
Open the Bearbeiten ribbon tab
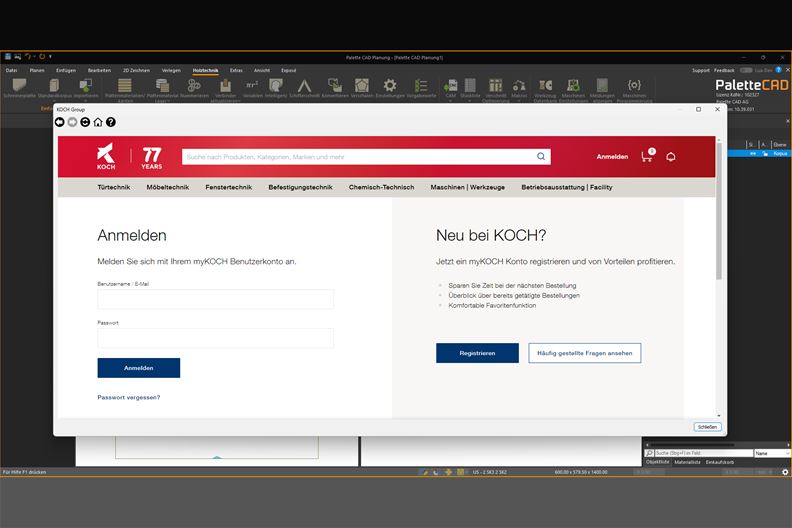coord(99,71)
